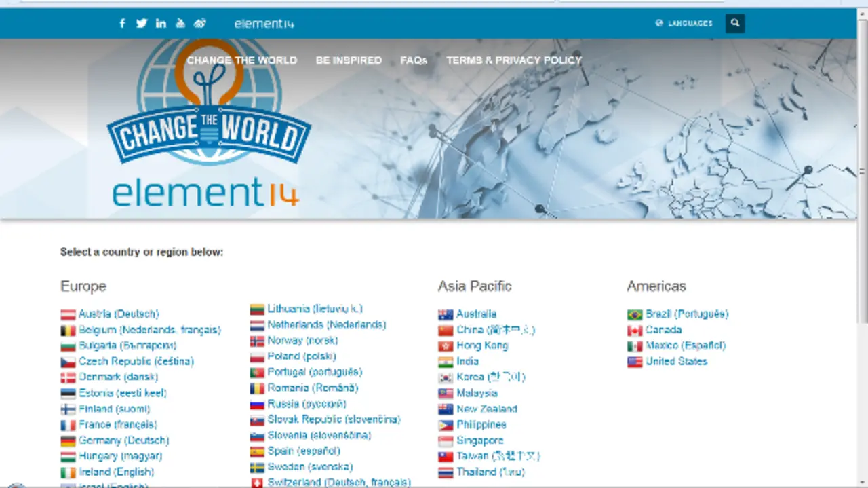The image size is (868, 488).
Task: Select the Philippines link
Action: [x=481, y=425]
